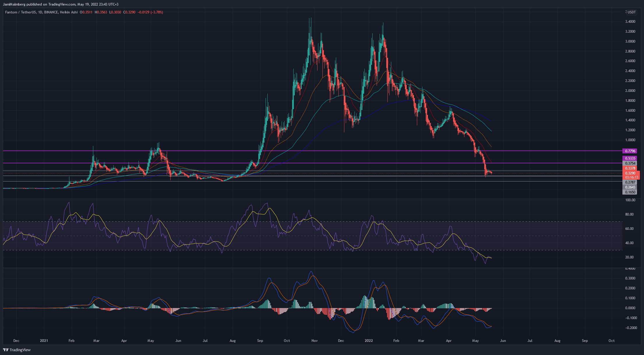This screenshot has width=644, height=355.
Task: Click the RSI 60.00 axis label
Action: click(x=630, y=229)
